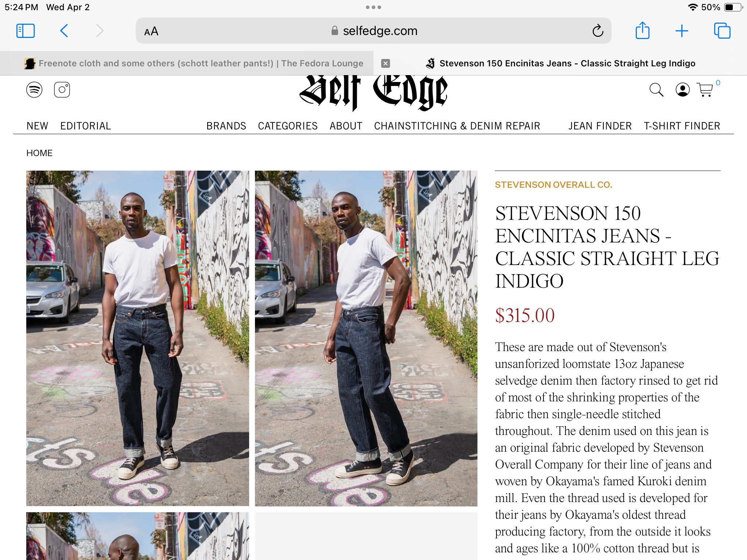Open Self Edge Spotify link

pyautogui.click(x=34, y=90)
